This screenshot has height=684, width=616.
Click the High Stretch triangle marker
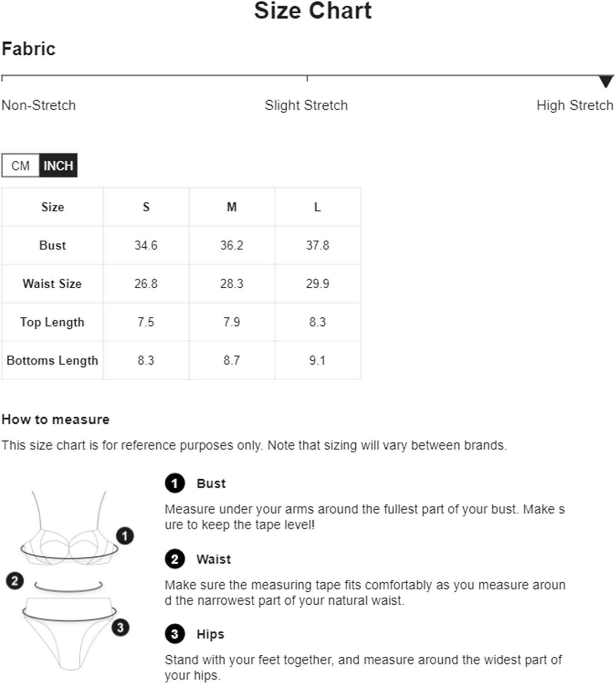(606, 82)
